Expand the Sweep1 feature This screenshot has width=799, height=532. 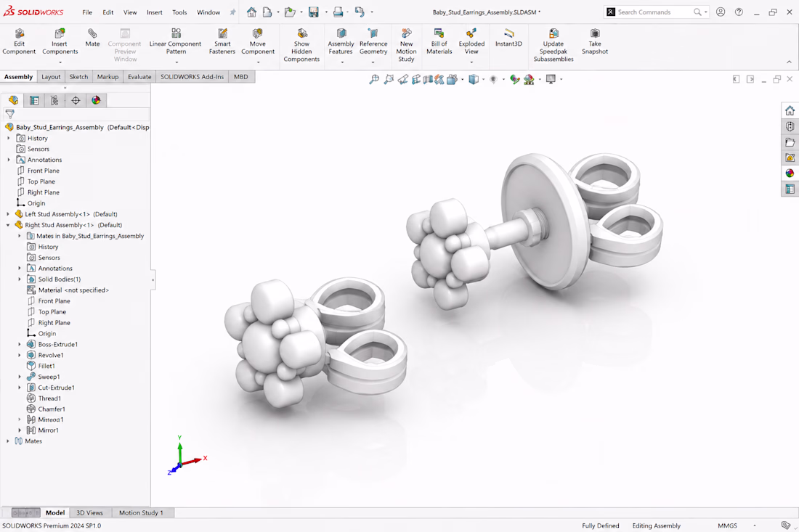click(20, 377)
